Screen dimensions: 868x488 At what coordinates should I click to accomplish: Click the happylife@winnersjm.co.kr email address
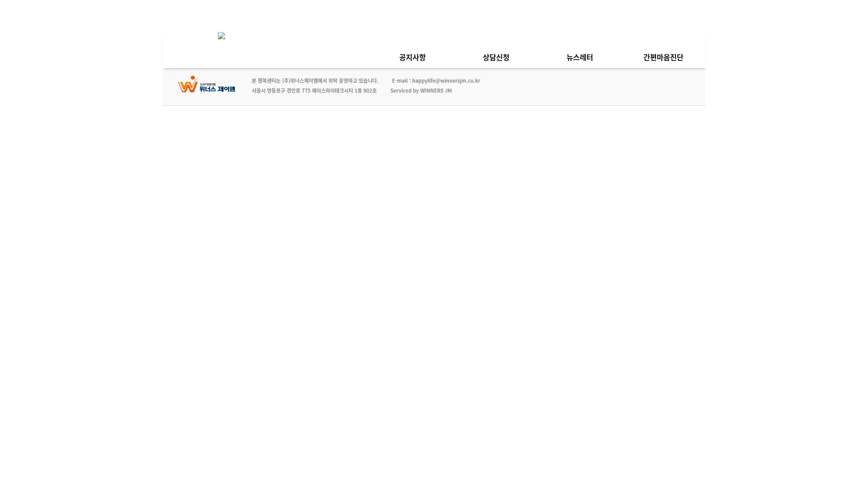pos(446,80)
